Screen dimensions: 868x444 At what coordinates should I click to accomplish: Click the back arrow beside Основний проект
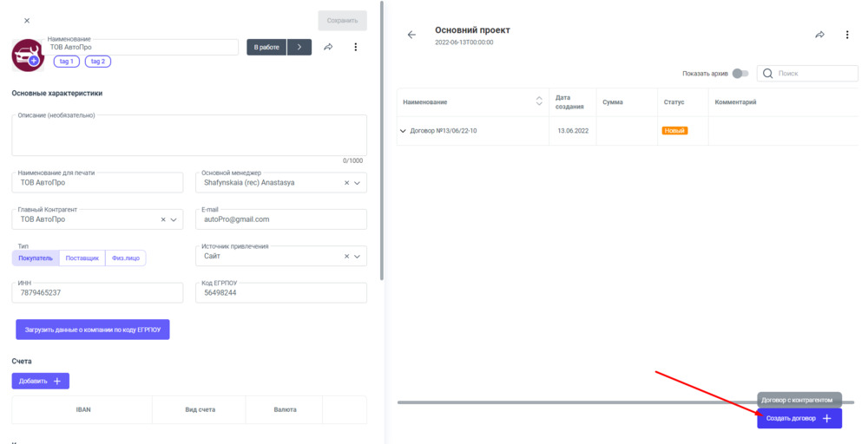(411, 35)
